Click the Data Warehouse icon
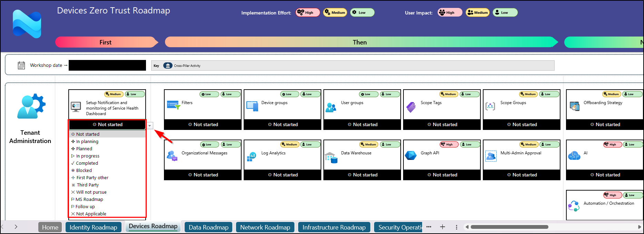Image resolution: width=644 pixels, height=234 pixels. pos(331,157)
